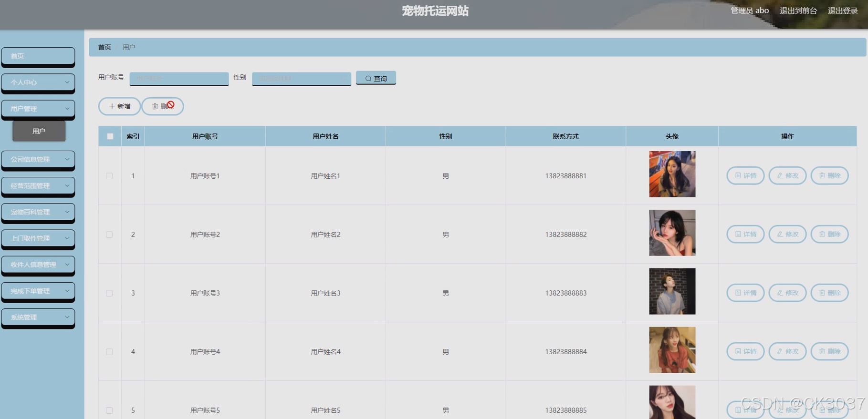This screenshot has height=419, width=868.
Task: Expand the 系统管理 sidebar menu
Action: tap(38, 317)
